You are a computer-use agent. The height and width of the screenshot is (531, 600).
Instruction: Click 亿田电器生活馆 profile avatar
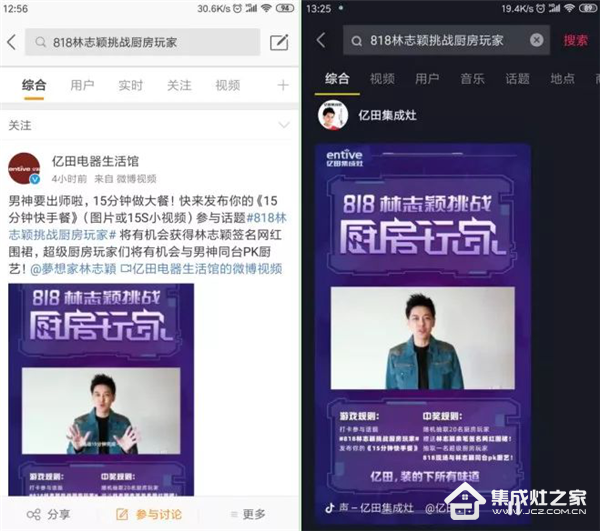(x=24, y=169)
